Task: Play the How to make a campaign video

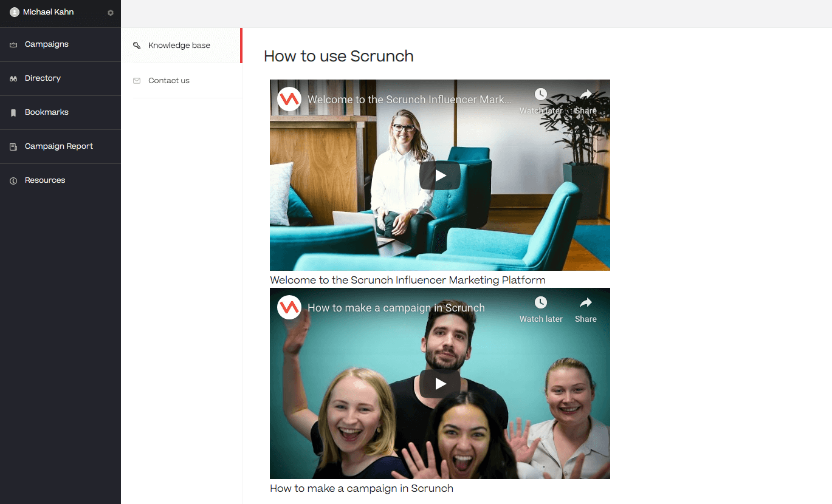Action: pos(440,384)
